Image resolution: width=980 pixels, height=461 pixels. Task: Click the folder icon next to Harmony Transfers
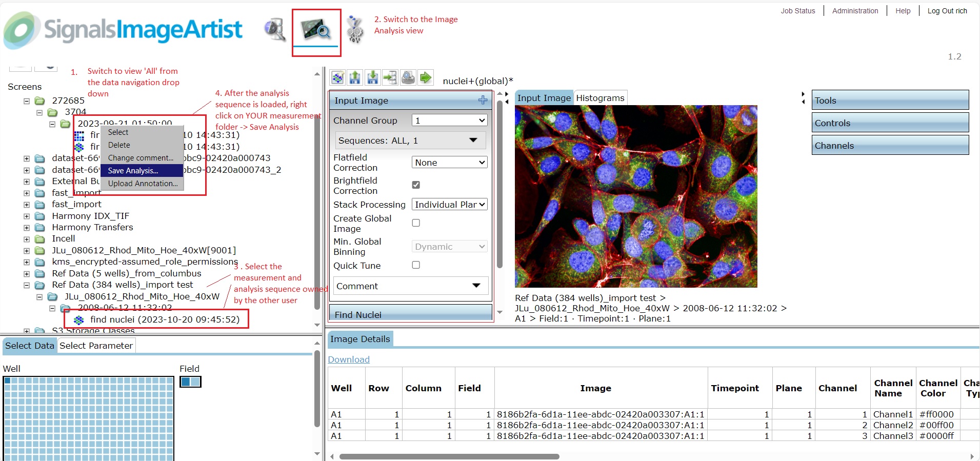(x=39, y=228)
